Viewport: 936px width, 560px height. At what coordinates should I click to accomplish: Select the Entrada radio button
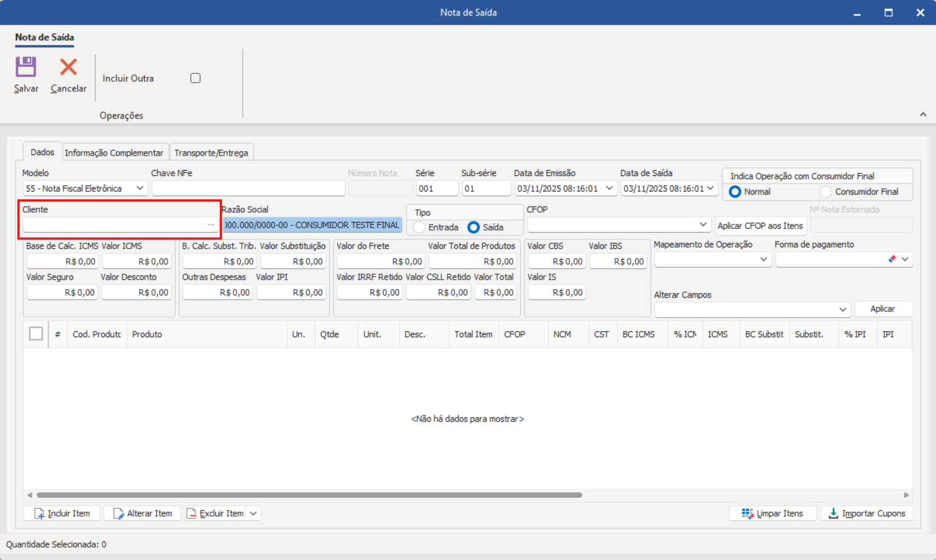[420, 228]
